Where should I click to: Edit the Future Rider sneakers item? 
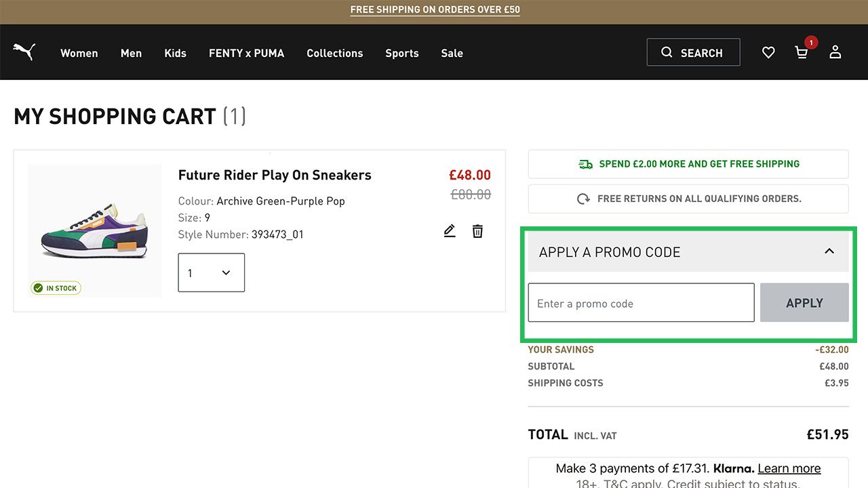click(x=450, y=231)
